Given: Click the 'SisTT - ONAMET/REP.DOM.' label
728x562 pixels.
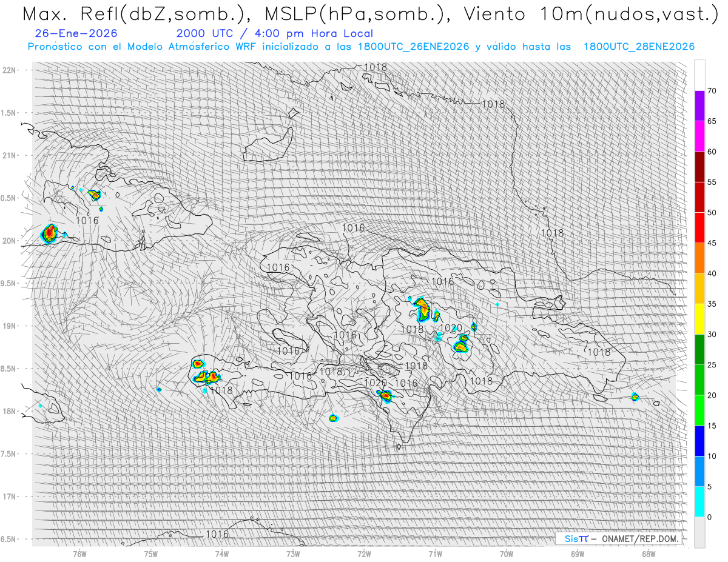Looking at the screenshot, I should (x=618, y=538).
